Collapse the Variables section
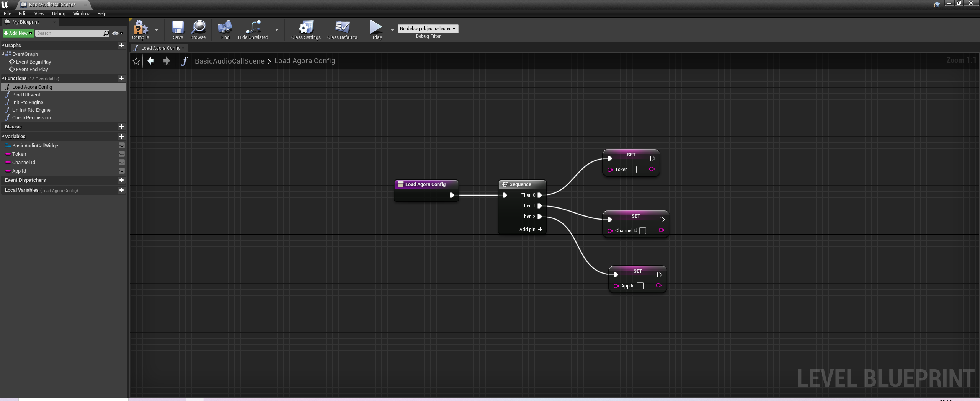 click(x=3, y=136)
